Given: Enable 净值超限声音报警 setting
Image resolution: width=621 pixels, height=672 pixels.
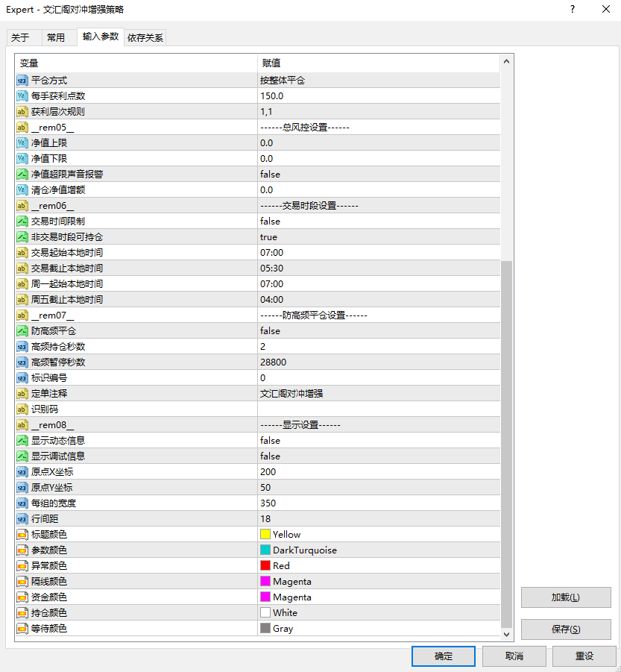Looking at the screenshot, I should (373, 174).
